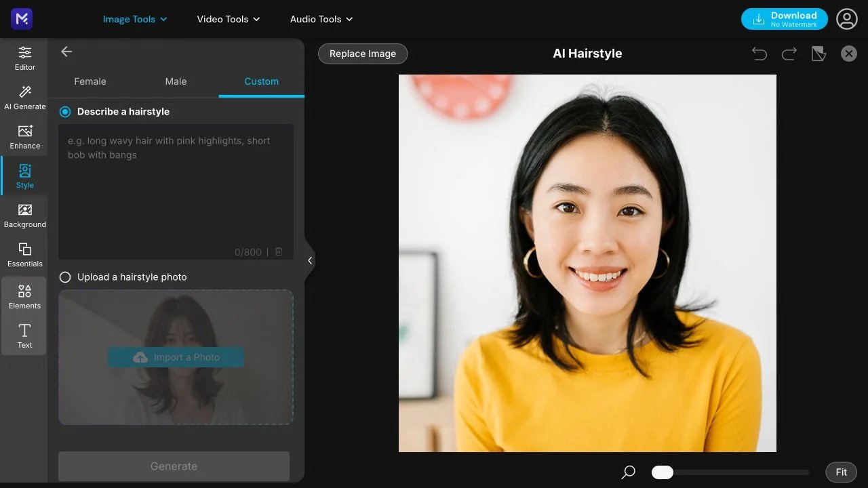Image resolution: width=868 pixels, height=488 pixels.
Task: Click the zoom slider handle
Action: point(663,472)
